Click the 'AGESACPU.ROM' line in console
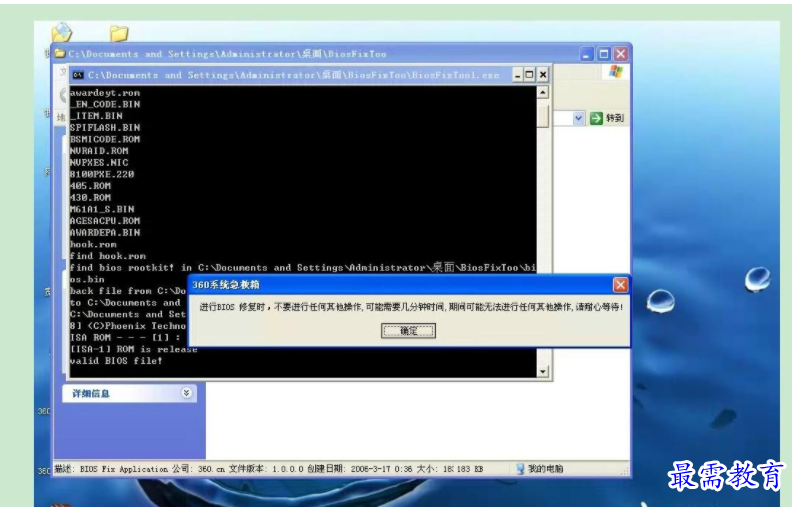Screen dimensions: 792x507 pyautogui.click(x=105, y=221)
